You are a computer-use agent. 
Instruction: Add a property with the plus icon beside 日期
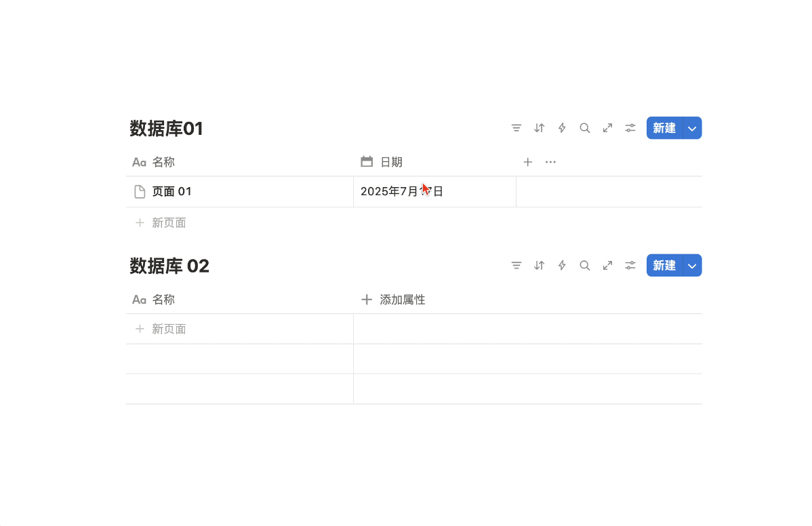[x=528, y=162]
